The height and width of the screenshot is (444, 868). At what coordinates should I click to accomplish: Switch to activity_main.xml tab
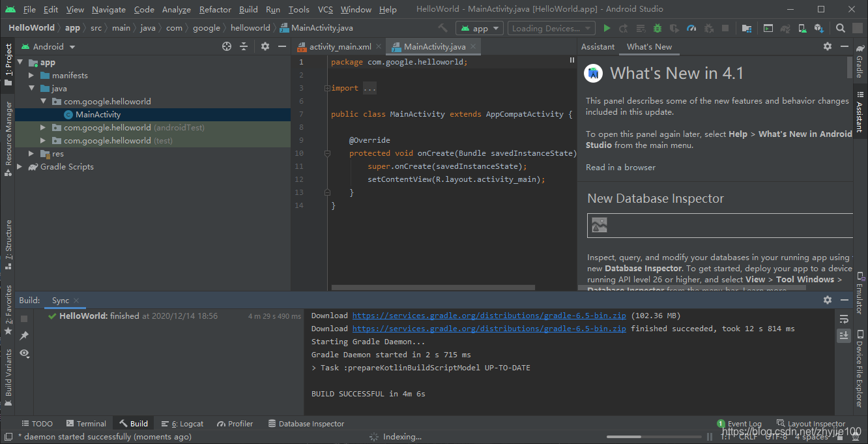pyautogui.click(x=339, y=46)
